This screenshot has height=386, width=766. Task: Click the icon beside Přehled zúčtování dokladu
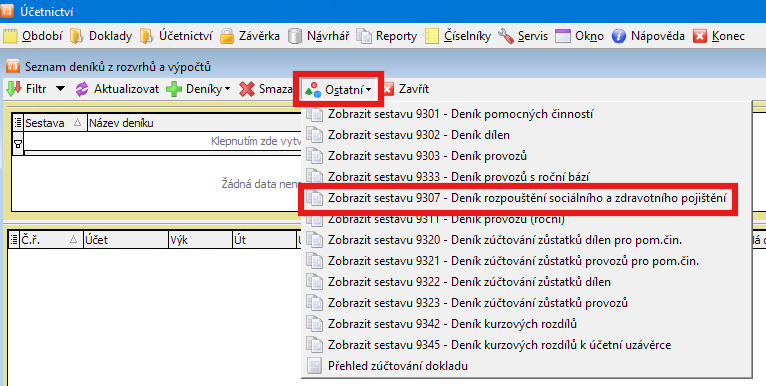click(x=315, y=366)
